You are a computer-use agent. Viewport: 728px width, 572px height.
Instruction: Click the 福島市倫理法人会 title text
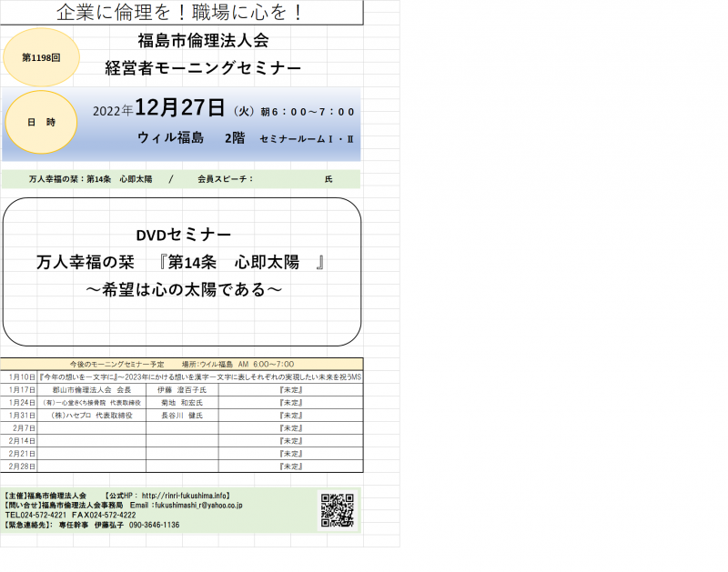(x=202, y=41)
